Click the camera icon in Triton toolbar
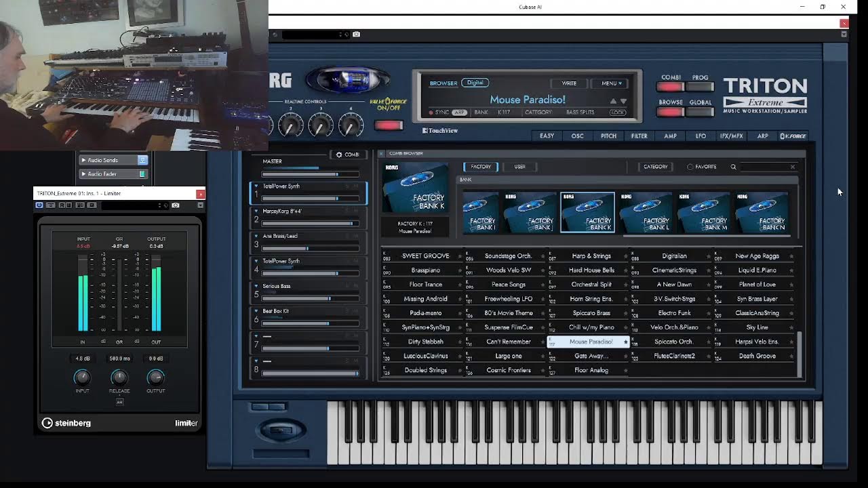Viewport: 868px width, 488px height. coord(357,35)
